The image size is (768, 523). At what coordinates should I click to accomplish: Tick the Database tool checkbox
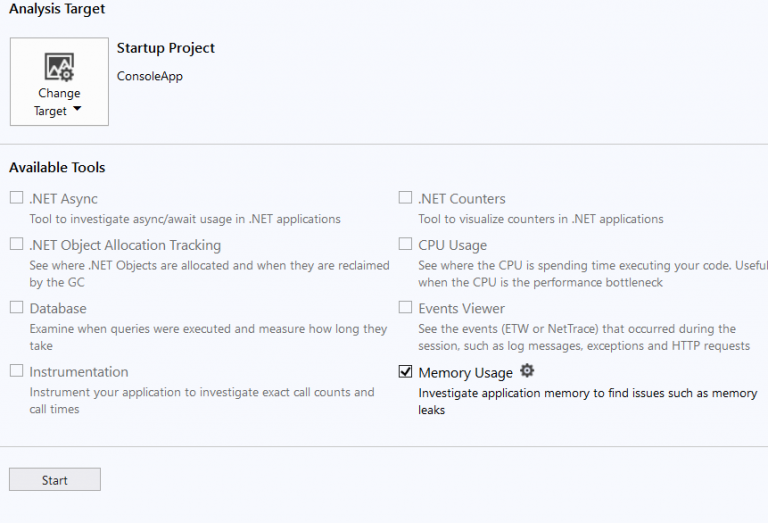click(x=16, y=308)
